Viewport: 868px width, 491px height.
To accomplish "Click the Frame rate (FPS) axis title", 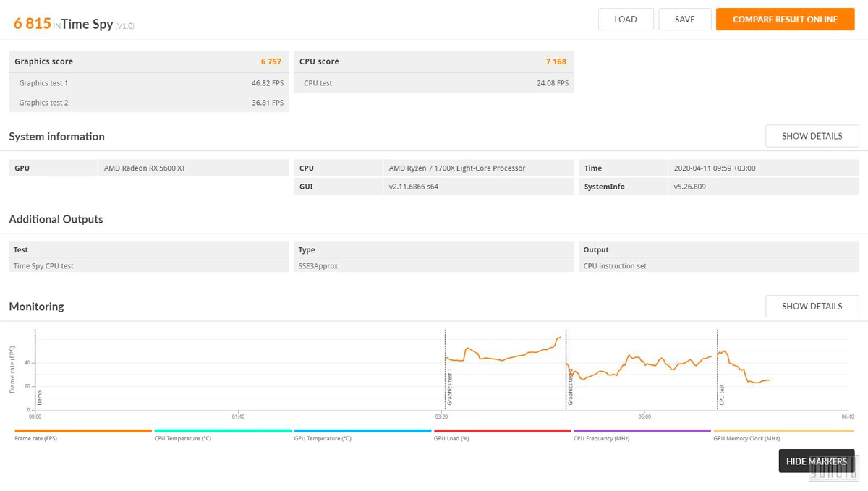I will [12, 370].
